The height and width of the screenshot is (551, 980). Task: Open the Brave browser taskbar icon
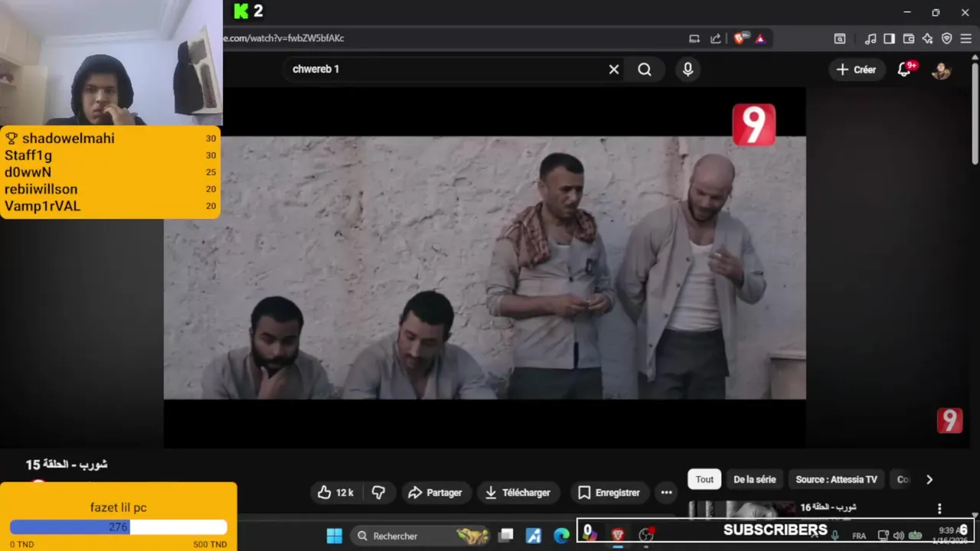pyautogui.click(x=618, y=536)
